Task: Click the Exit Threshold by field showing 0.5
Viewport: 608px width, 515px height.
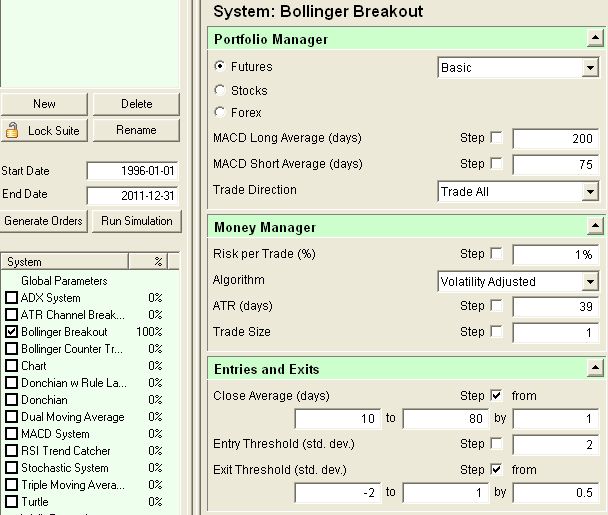Action: (555, 493)
